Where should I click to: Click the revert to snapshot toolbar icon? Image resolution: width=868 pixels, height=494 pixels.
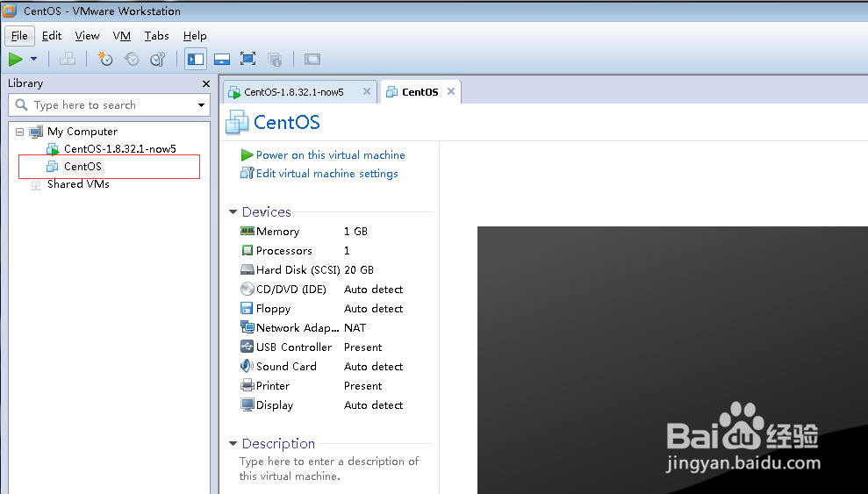click(132, 59)
